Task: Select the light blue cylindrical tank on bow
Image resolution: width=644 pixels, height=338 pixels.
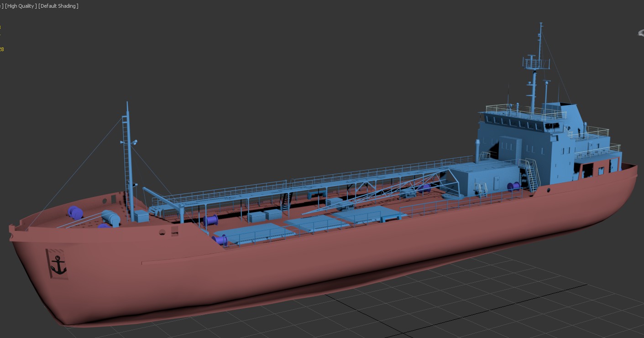Action: coord(111,218)
